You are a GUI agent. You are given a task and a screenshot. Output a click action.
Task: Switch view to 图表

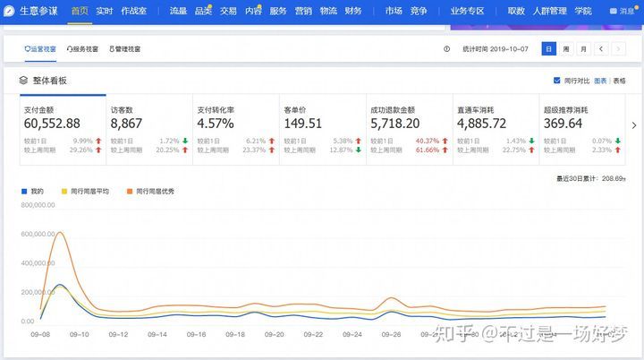click(x=600, y=81)
